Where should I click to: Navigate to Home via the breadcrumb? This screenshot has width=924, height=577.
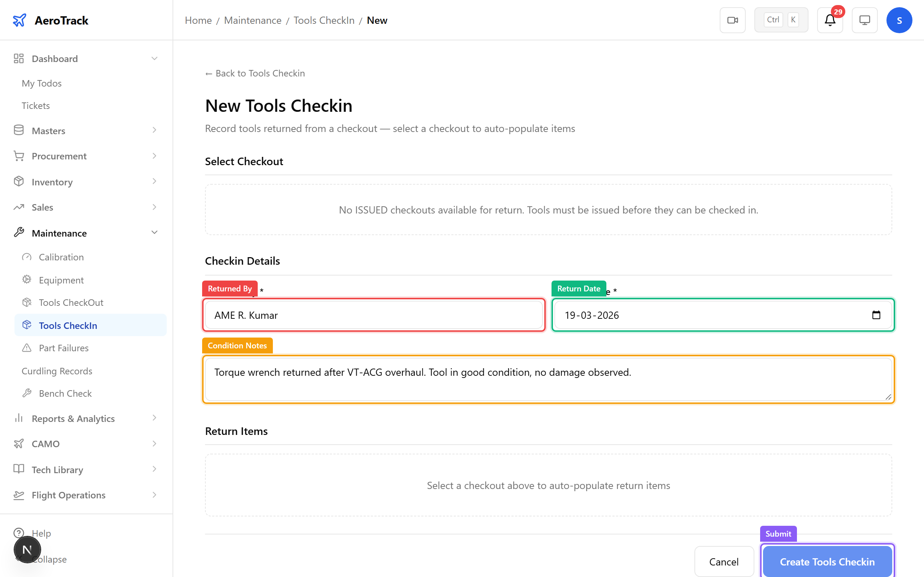coord(198,20)
